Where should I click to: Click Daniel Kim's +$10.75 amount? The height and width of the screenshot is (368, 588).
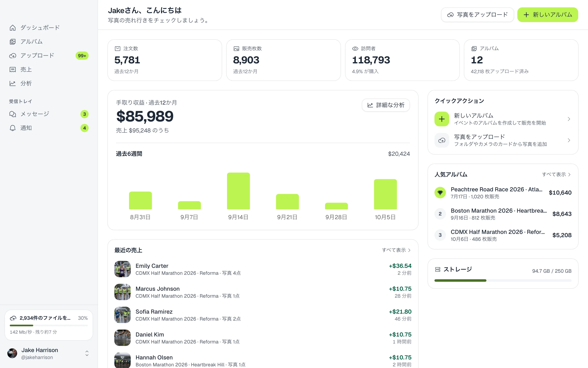pyautogui.click(x=400, y=335)
